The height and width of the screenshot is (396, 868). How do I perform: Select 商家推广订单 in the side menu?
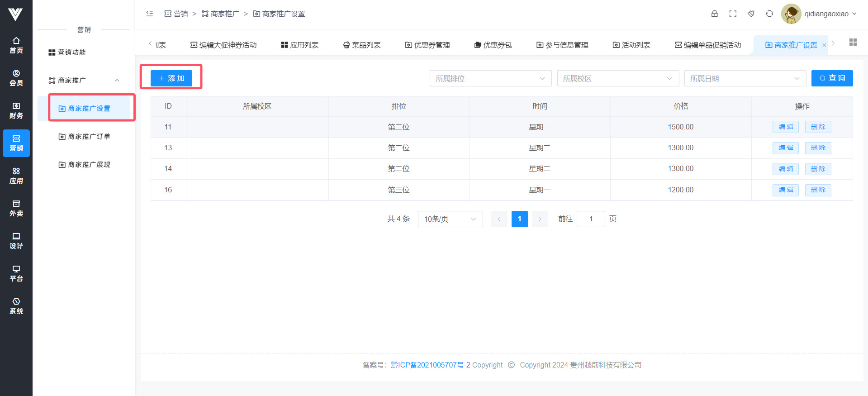pos(89,137)
